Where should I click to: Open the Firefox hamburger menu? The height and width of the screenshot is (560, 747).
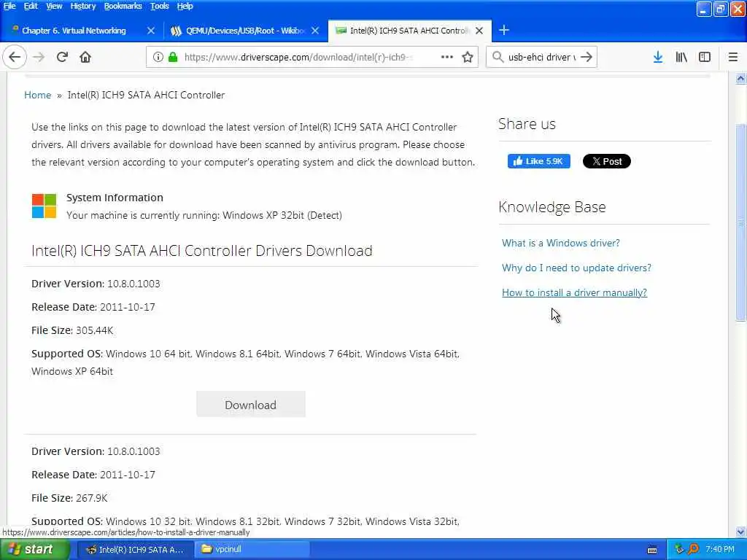733,57
